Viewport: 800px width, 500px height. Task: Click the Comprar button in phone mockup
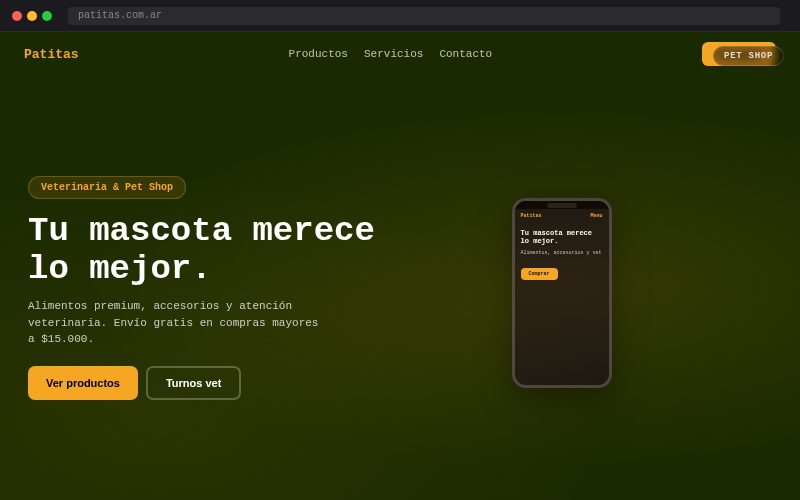539,274
